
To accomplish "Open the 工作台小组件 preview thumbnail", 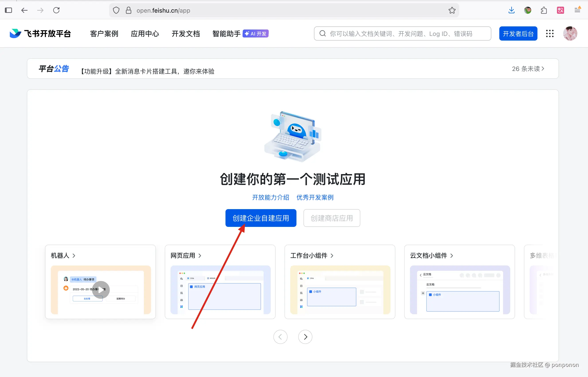I will [x=340, y=290].
